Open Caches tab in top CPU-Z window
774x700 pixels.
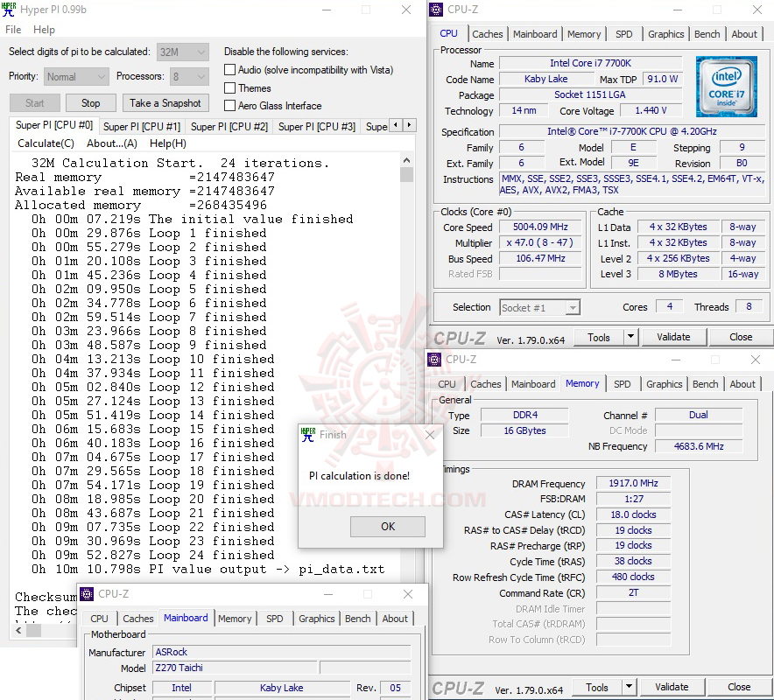[x=487, y=34]
